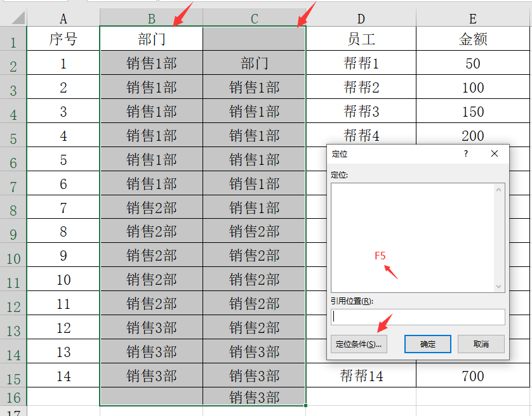532x416 pixels.
Task: Click cell B8 containing 销售2部
Action: [151, 207]
